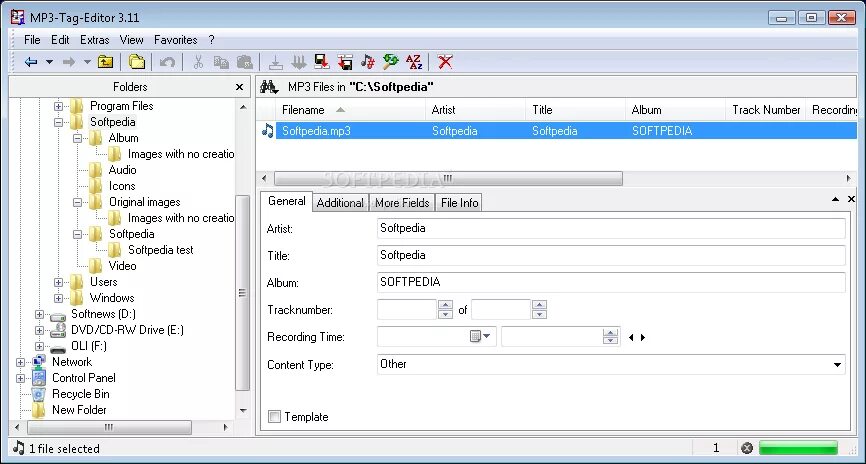Click music note icon beside Softpedia.mp3
Viewport: 866px width, 464px height.
point(268,130)
